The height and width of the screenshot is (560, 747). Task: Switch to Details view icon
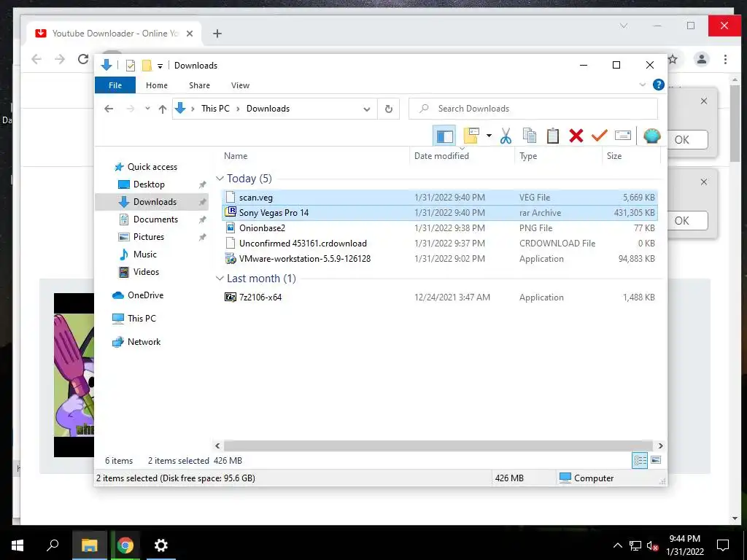click(640, 460)
